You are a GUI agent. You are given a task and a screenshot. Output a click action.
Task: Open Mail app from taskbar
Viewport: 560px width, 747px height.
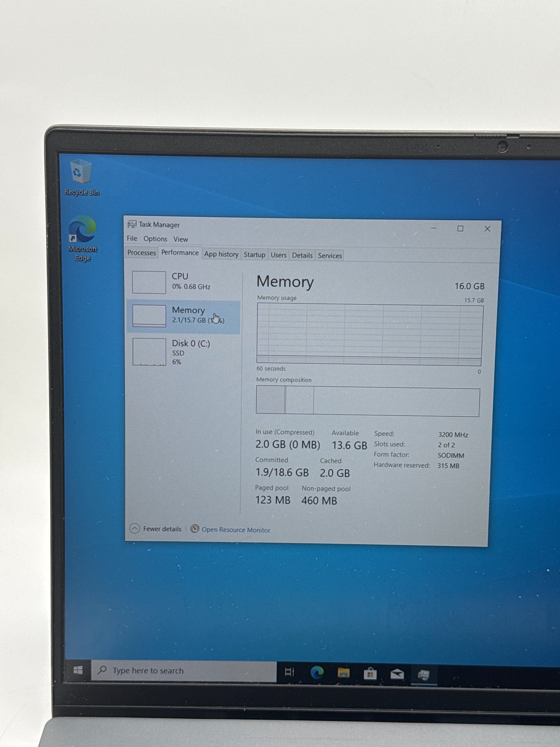pyautogui.click(x=397, y=674)
